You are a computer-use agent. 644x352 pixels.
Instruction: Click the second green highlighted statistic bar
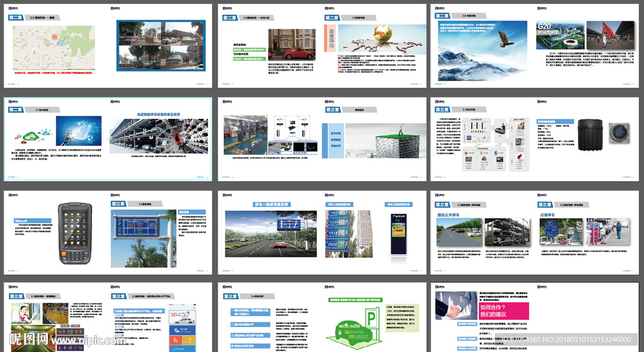[x=249, y=59]
